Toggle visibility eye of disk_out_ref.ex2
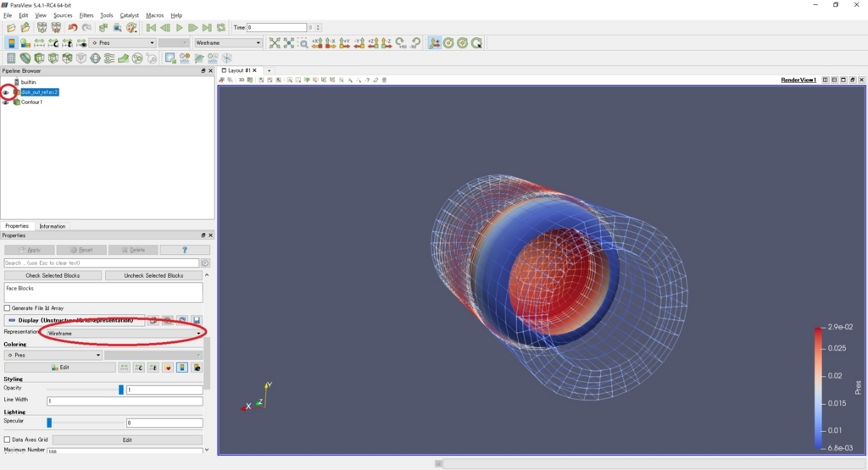 tap(6, 92)
